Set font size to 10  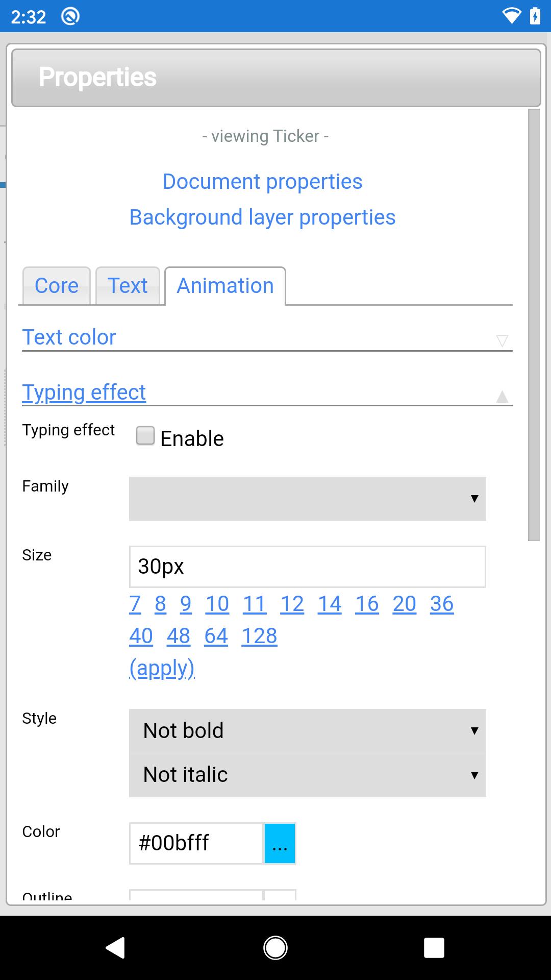217,604
